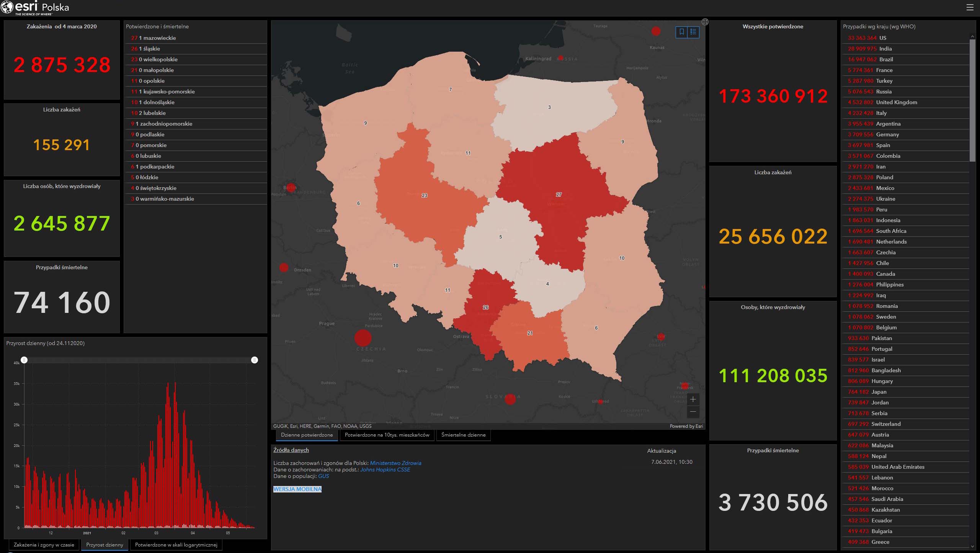Switch to Potwierdzone na 10tys. mieszkańców tab
Image resolution: width=980 pixels, height=553 pixels.
click(x=387, y=435)
